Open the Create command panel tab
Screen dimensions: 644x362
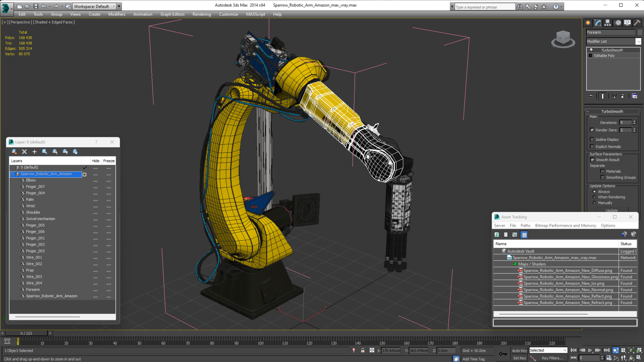[588, 23]
